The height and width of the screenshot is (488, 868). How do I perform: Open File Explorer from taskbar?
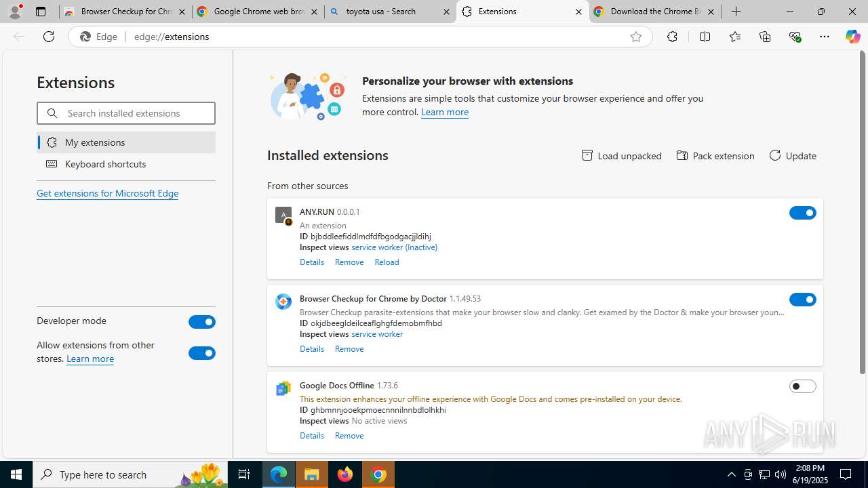click(312, 474)
